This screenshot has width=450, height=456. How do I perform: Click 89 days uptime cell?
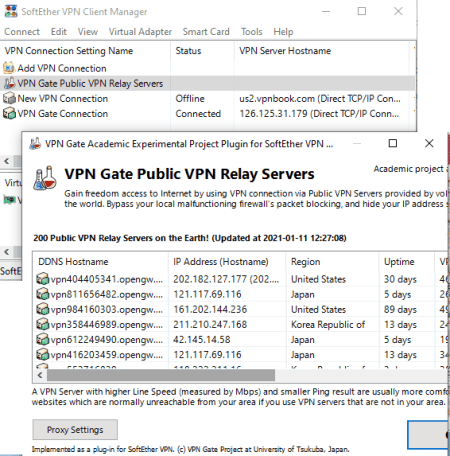[x=400, y=309]
